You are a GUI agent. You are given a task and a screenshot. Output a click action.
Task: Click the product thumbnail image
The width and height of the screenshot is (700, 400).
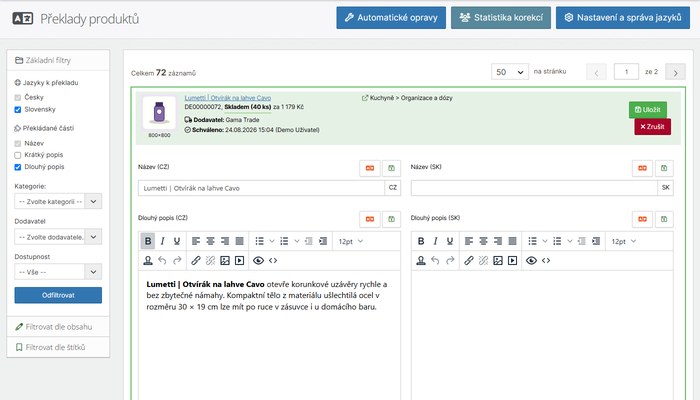(159, 112)
